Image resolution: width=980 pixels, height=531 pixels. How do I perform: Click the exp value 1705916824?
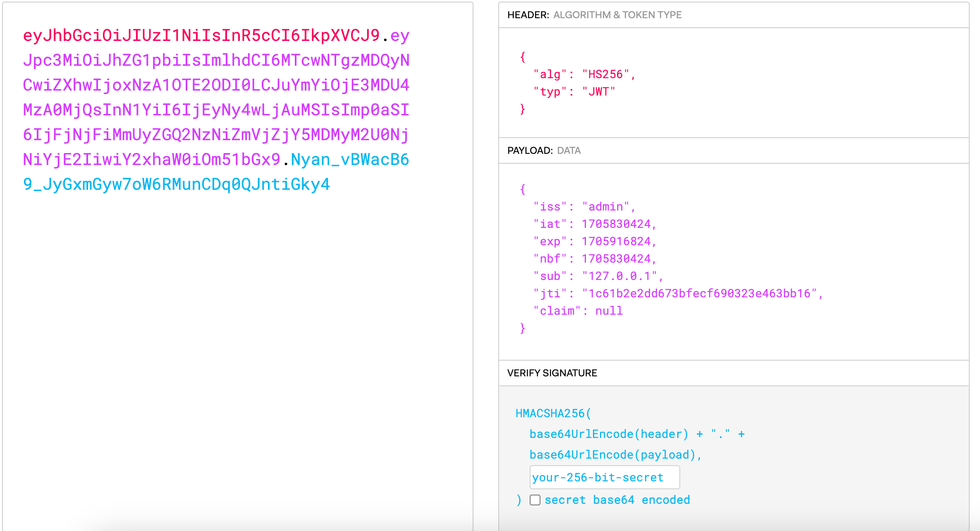coord(616,242)
